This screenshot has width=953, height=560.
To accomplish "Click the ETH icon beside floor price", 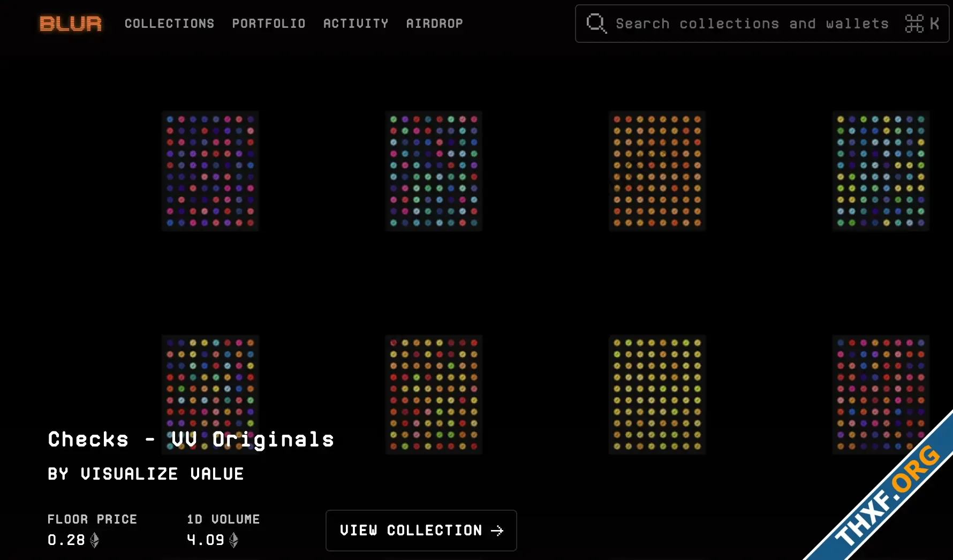I will [95, 540].
